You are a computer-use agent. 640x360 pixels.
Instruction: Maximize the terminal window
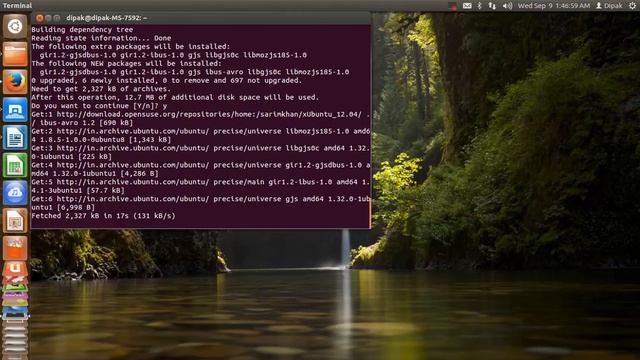pos(57,18)
